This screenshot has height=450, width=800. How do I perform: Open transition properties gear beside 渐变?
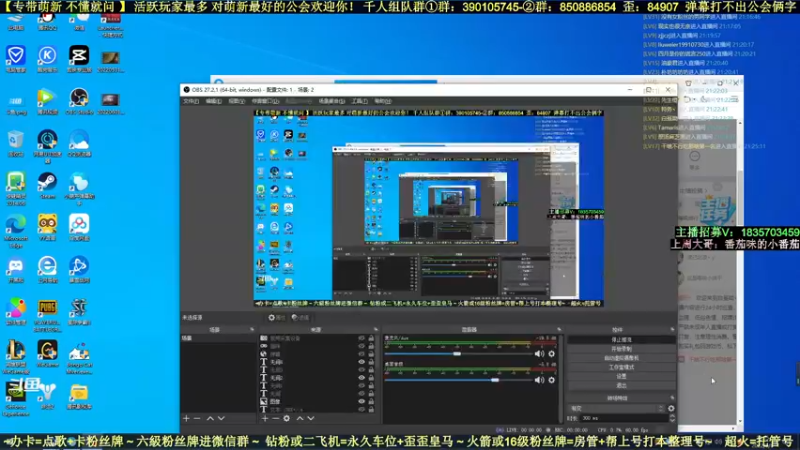pyautogui.click(x=671, y=409)
